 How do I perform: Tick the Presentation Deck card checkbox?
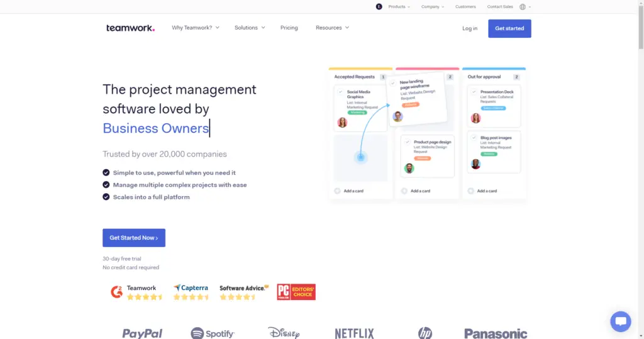tap(474, 92)
